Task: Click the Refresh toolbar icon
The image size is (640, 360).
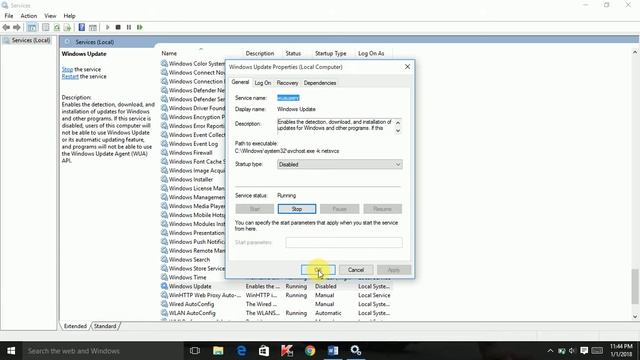Action: (57, 27)
